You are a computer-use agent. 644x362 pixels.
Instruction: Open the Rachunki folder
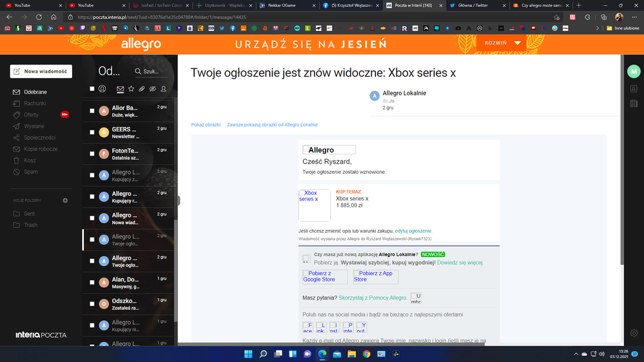(x=35, y=104)
